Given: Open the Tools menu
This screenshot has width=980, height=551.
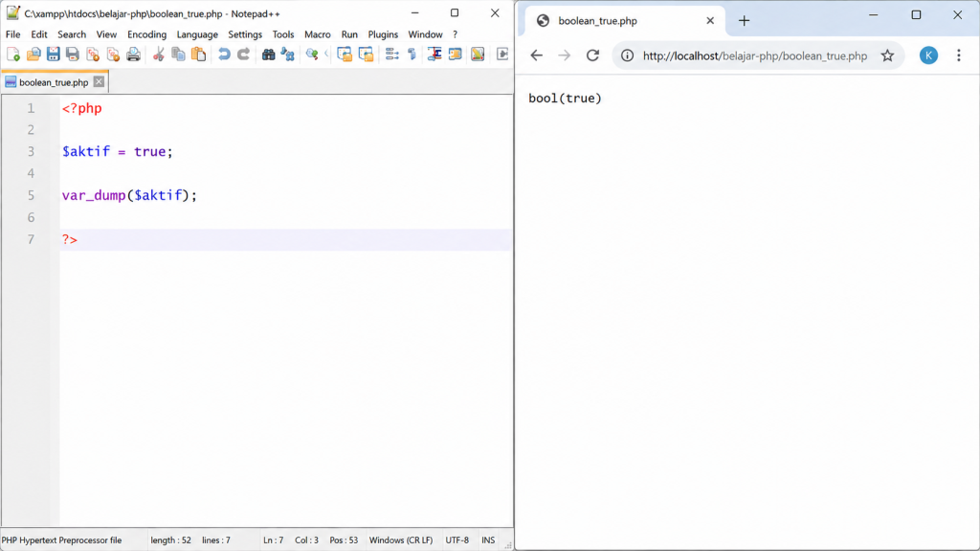Looking at the screenshot, I should [283, 34].
